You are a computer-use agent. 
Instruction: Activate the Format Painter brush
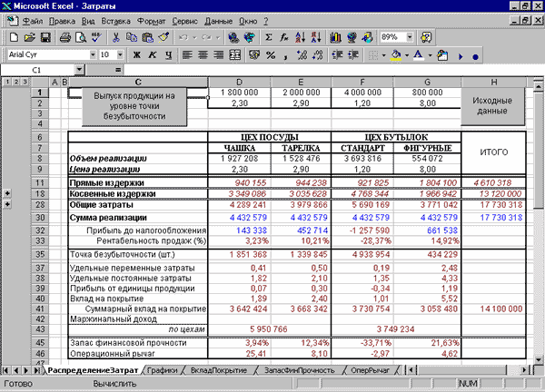(x=163, y=37)
